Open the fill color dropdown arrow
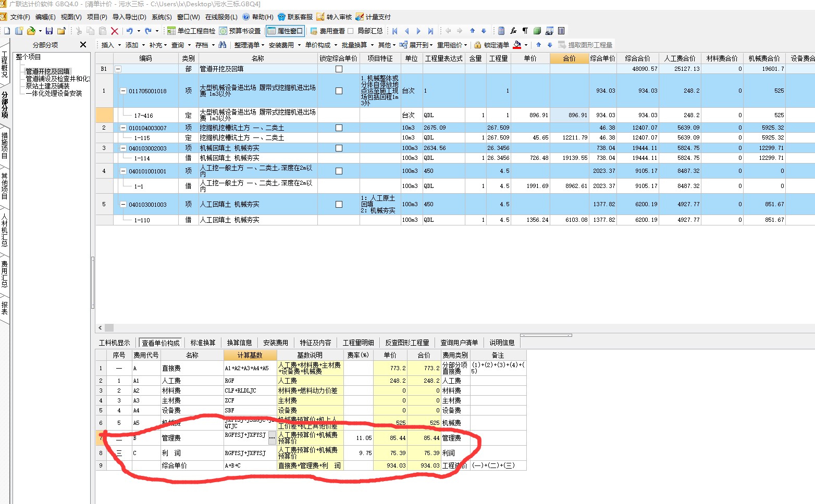Screen dimensions: 815x504 (526, 45)
